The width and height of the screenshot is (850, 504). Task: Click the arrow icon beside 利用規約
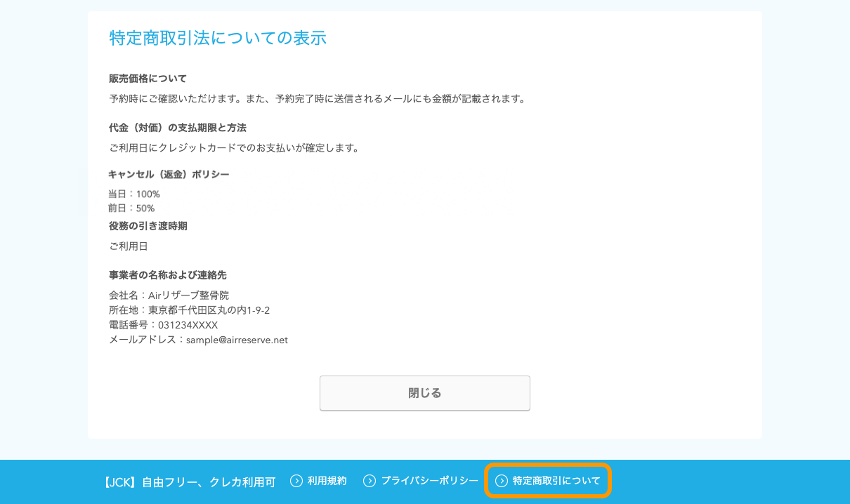click(x=296, y=481)
